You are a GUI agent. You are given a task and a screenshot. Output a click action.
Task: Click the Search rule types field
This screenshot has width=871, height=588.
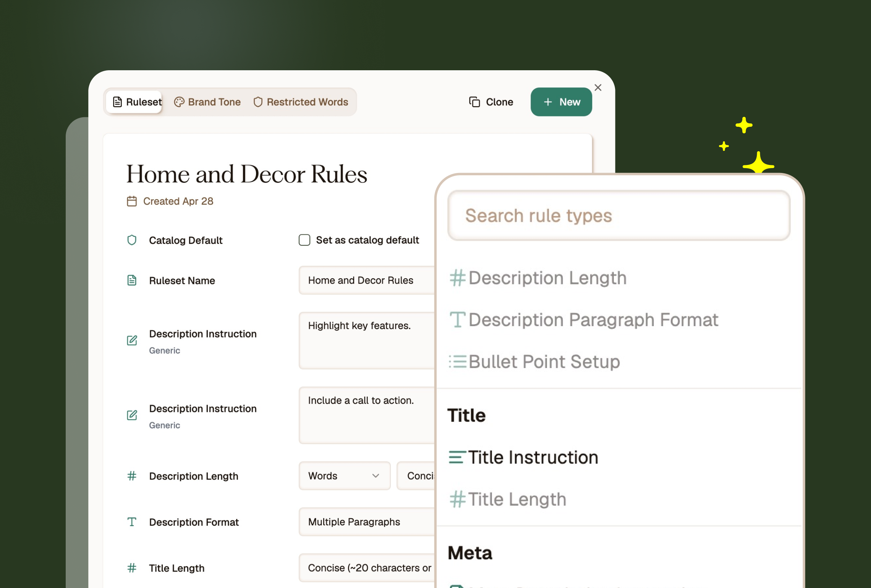click(x=618, y=216)
